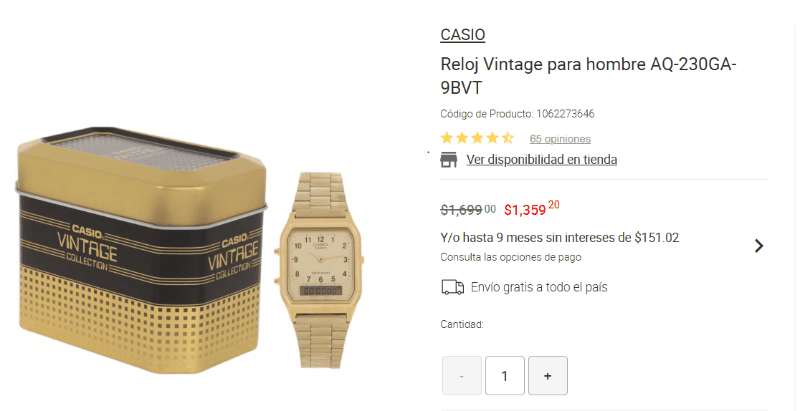Open the 65 opiniones reviews link
Viewport: 800px width, 411px height.
pyautogui.click(x=560, y=139)
